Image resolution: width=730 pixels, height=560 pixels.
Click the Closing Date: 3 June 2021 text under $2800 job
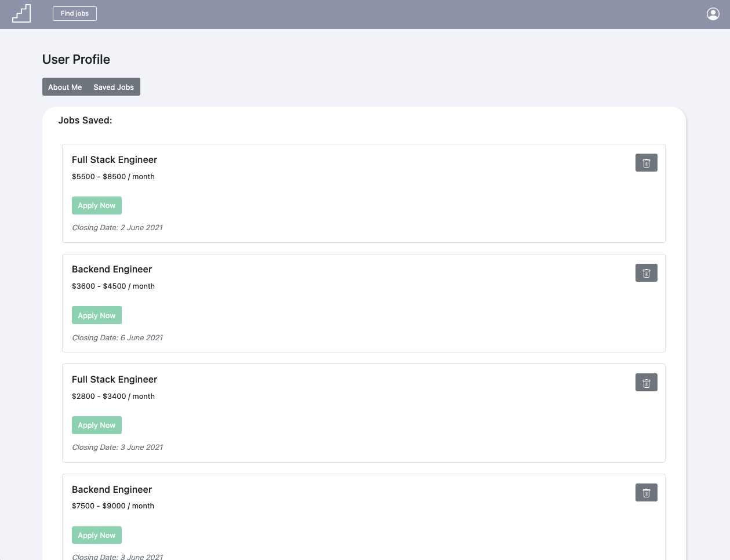(117, 448)
